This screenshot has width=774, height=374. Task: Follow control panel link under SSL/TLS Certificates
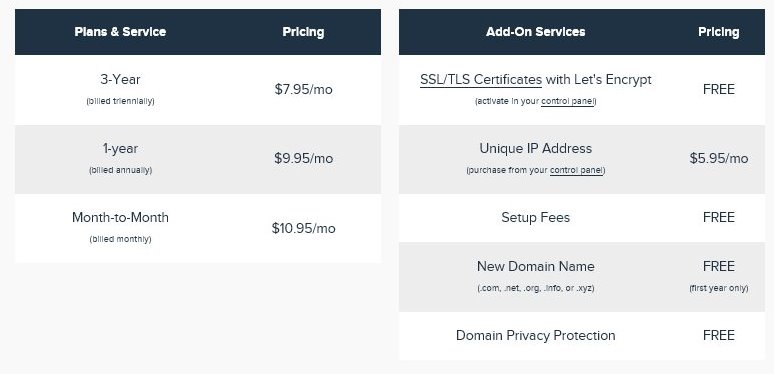568,102
